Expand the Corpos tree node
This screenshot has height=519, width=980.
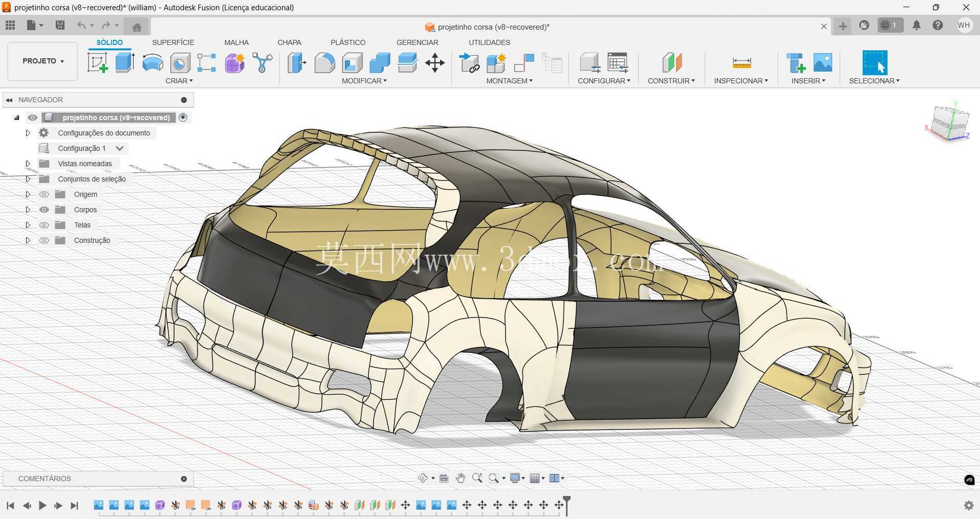click(x=28, y=210)
